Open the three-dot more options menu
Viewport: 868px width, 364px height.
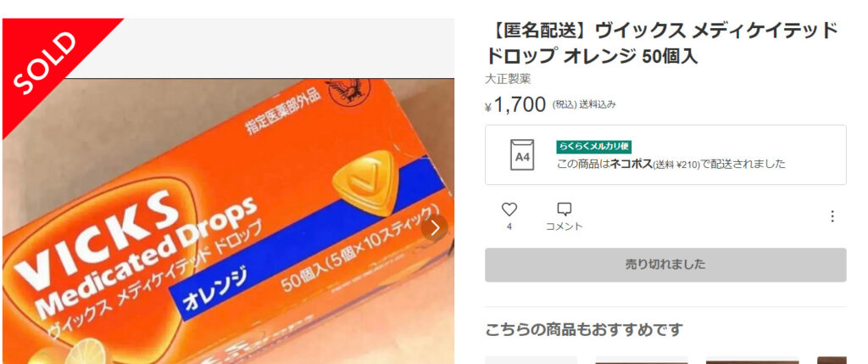832,216
